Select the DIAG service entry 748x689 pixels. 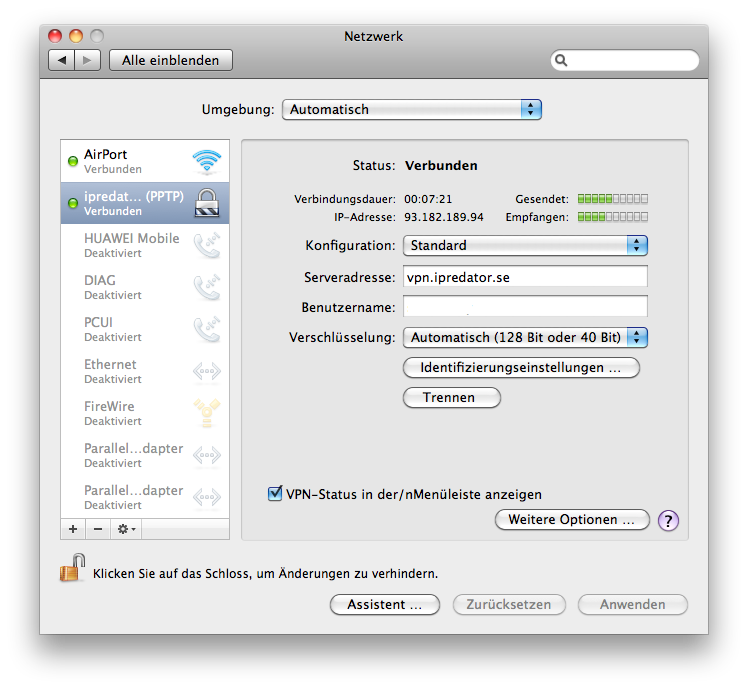145,287
